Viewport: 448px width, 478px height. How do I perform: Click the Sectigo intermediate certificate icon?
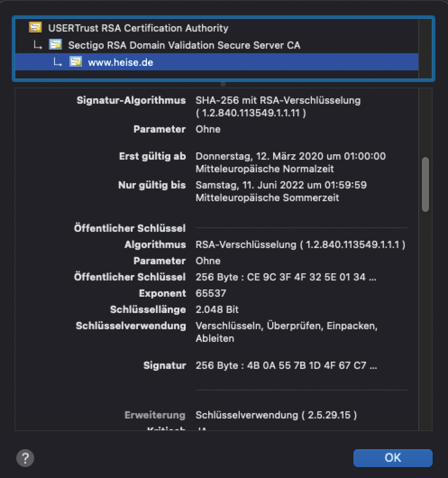click(55, 44)
